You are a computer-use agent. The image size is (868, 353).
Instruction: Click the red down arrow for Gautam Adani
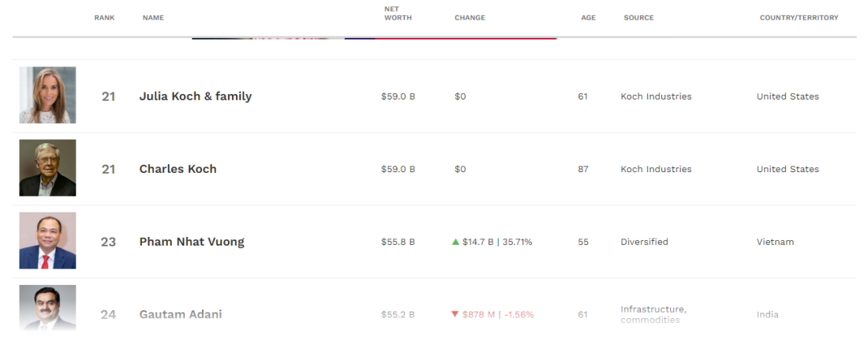pyautogui.click(x=455, y=314)
